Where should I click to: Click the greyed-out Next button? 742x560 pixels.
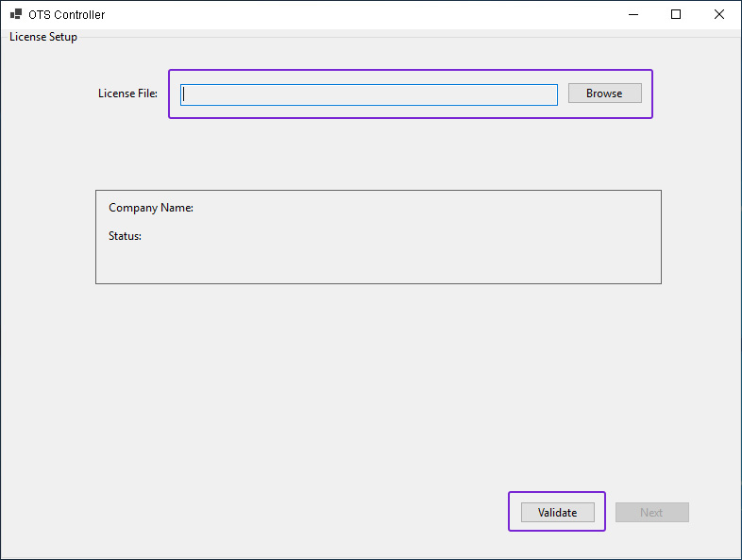(651, 513)
